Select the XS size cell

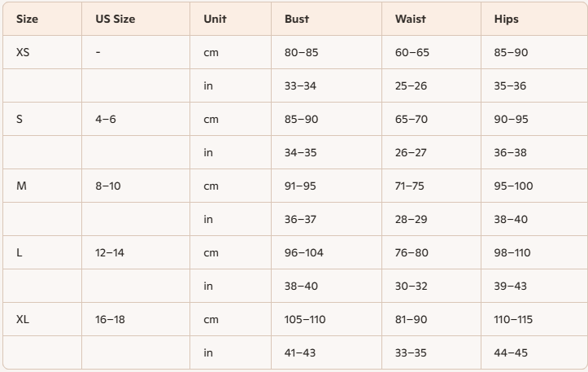(x=24, y=52)
